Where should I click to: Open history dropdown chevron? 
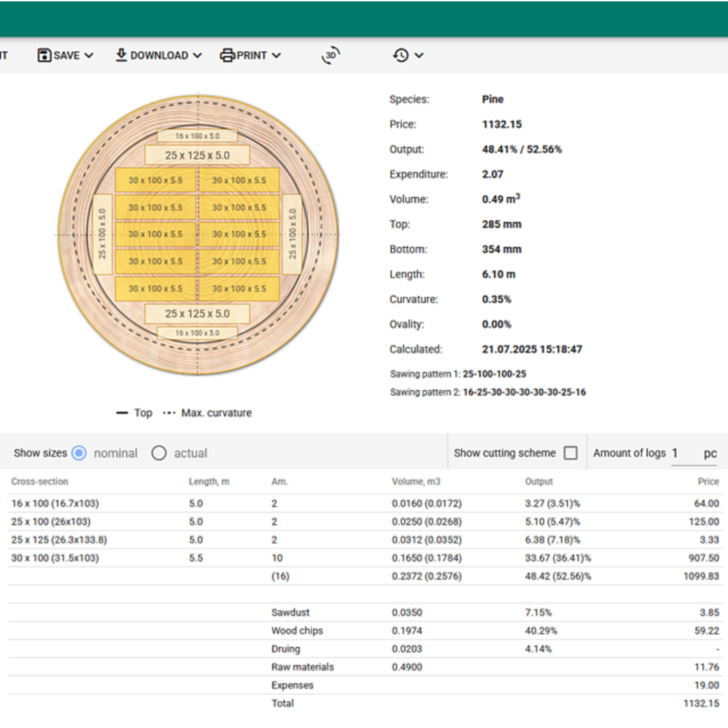click(419, 55)
